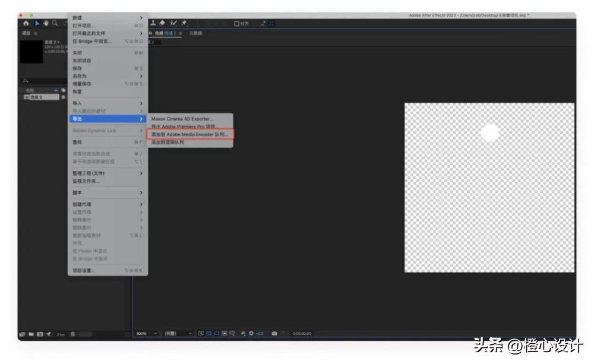
Task: Click the trash delete icon in project panel
Action: [x=72, y=334]
